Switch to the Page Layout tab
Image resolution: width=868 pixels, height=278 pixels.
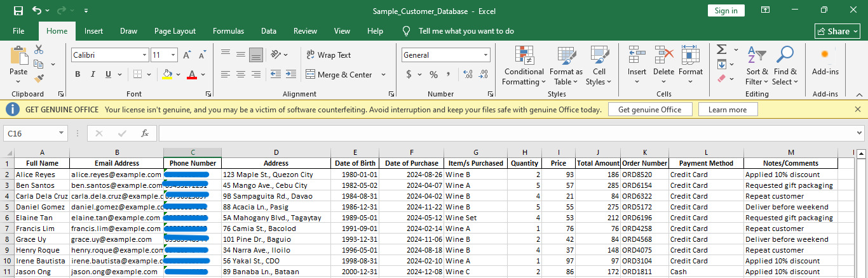pyautogui.click(x=175, y=31)
